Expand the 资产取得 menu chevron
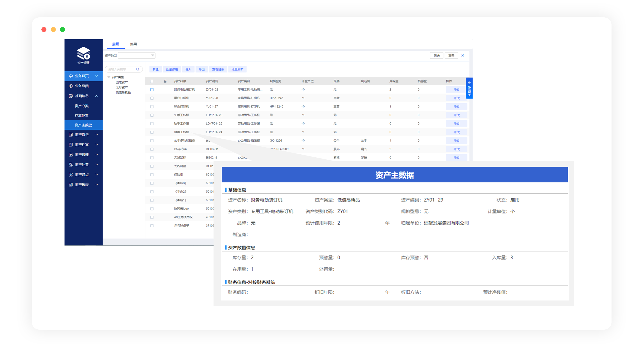The image size is (644, 347). click(x=97, y=135)
